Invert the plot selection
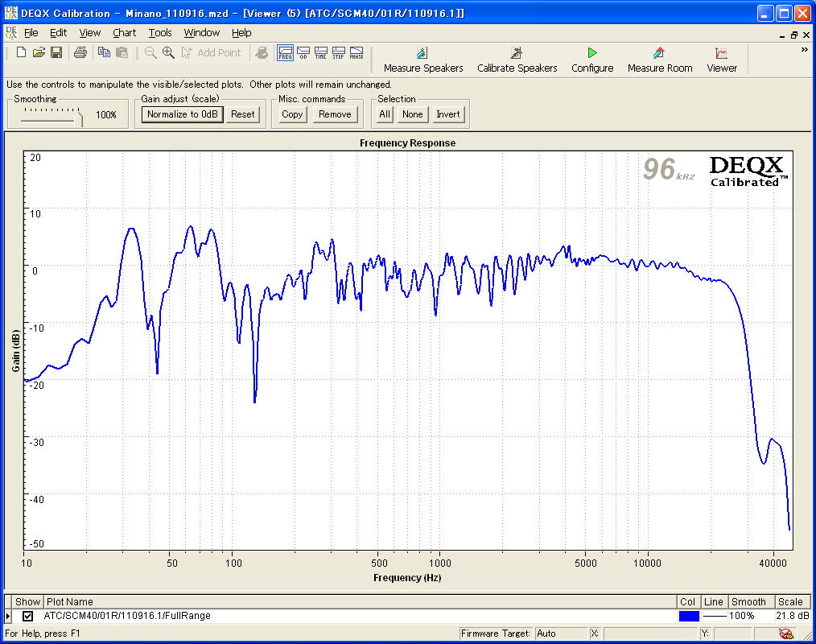816x644 pixels. tap(447, 114)
